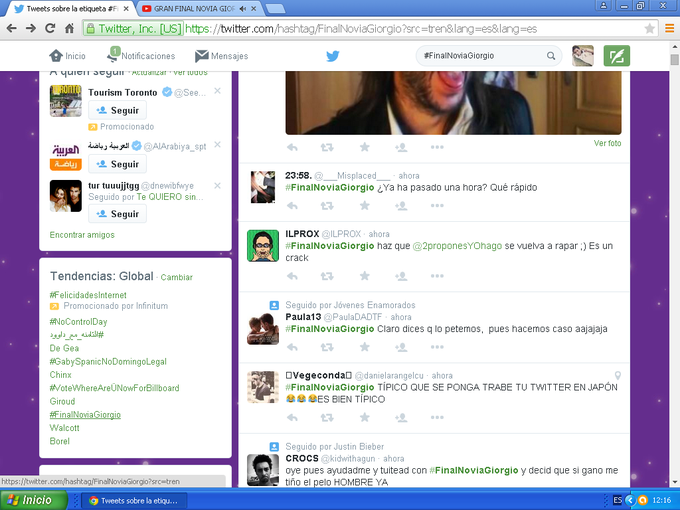Reply to the Vegeconda tweet

[292, 417]
